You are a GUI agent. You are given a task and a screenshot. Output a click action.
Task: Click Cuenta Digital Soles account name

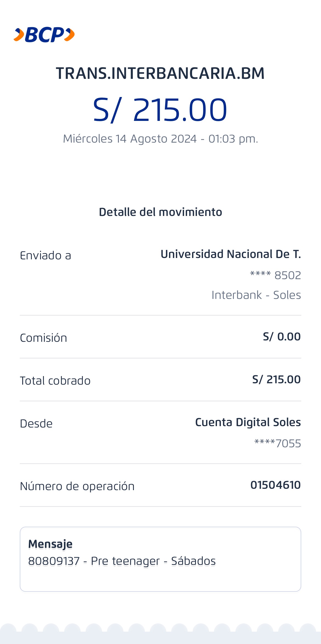click(248, 422)
